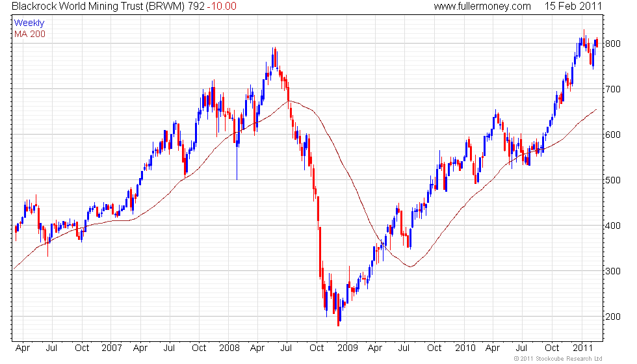This screenshot has width=637, height=364.
Task: Select the 2009 year marker on time axis
Action: click(347, 348)
